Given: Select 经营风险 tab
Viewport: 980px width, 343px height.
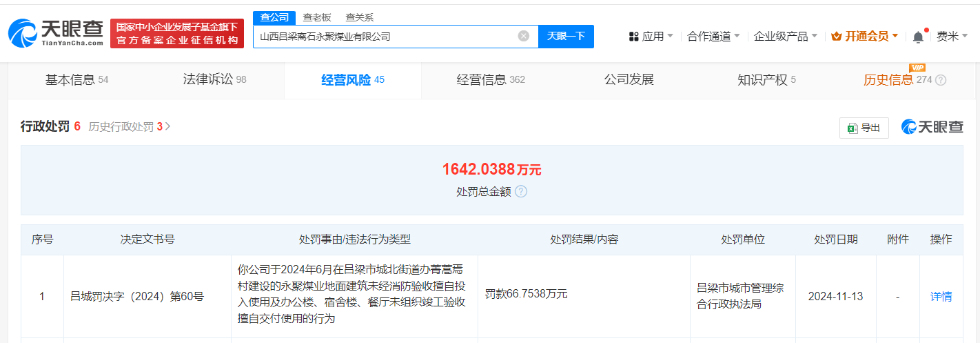Looking at the screenshot, I should tap(353, 80).
